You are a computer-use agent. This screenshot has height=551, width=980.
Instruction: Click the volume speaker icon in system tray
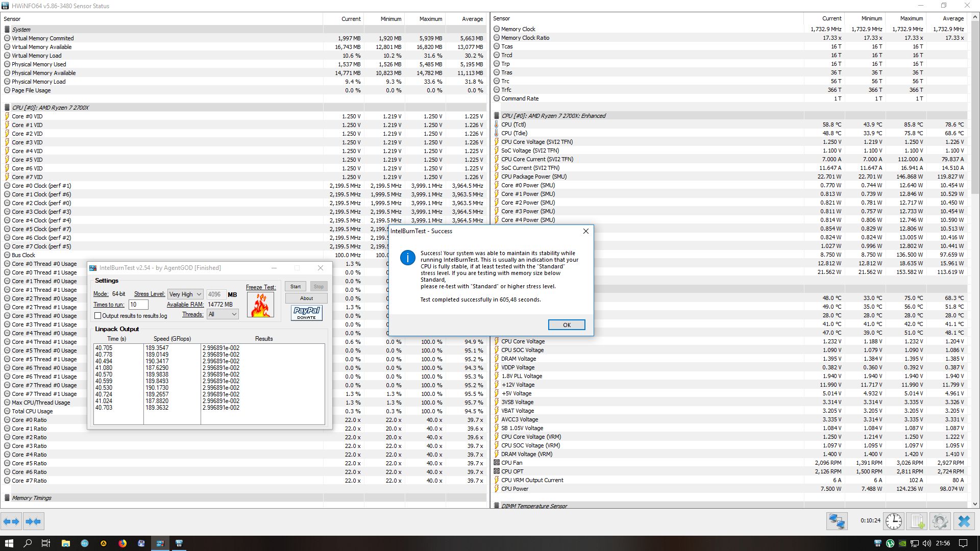[926, 543]
